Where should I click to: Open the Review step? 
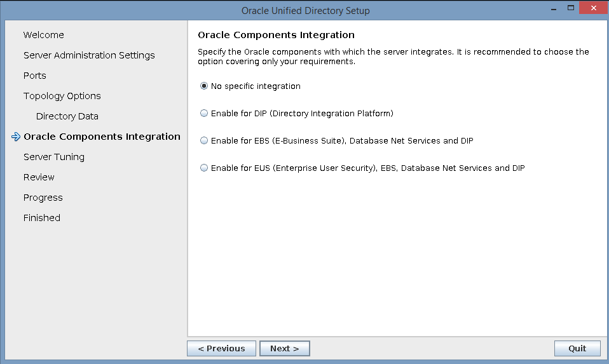click(39, 177)
